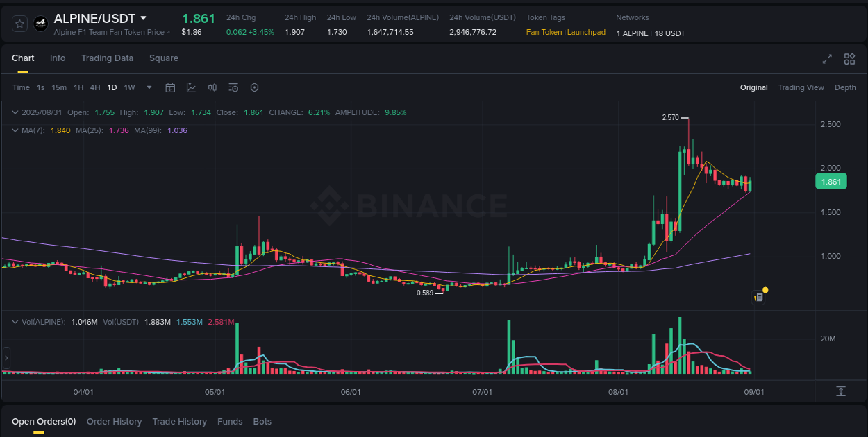The height and width of the screenshot is (437, 868).
Task: Open the Order History tab
Action: (x=114, y=421)
